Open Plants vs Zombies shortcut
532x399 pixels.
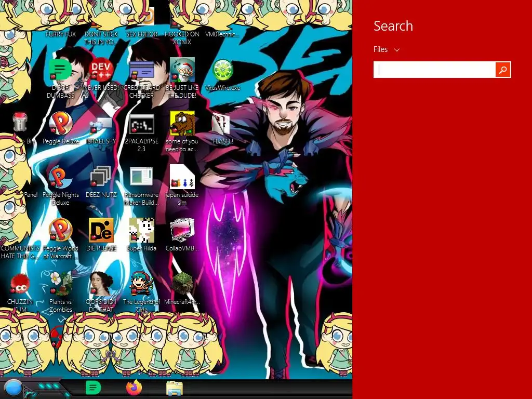click(61, 284)
